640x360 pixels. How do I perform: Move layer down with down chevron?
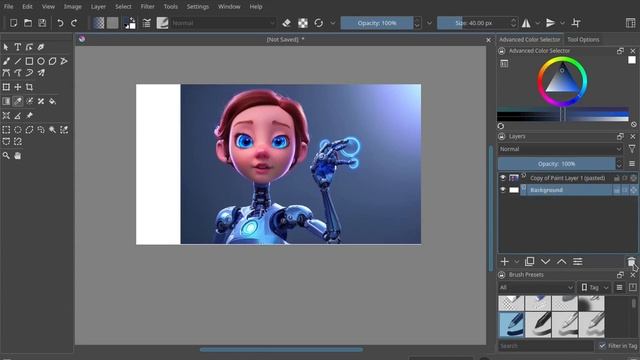tap(545, 262)
